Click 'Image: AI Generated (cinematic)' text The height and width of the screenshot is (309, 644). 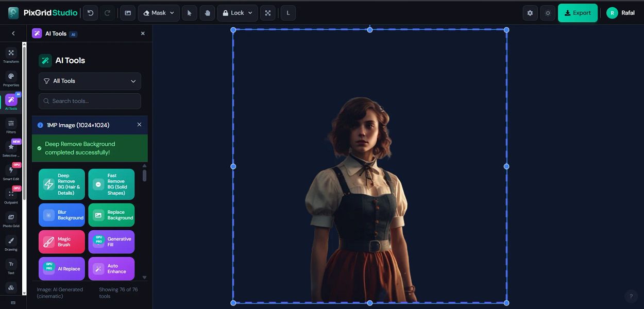click(x=60, y=293)
